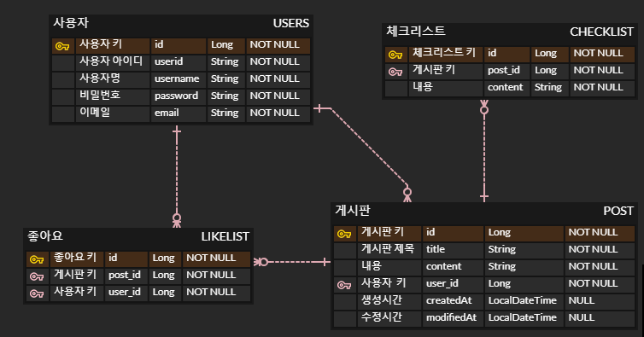644x337 pixels.
Task: Click the pink foreign key icon beside POST user_id
Action: pos(344,285)
